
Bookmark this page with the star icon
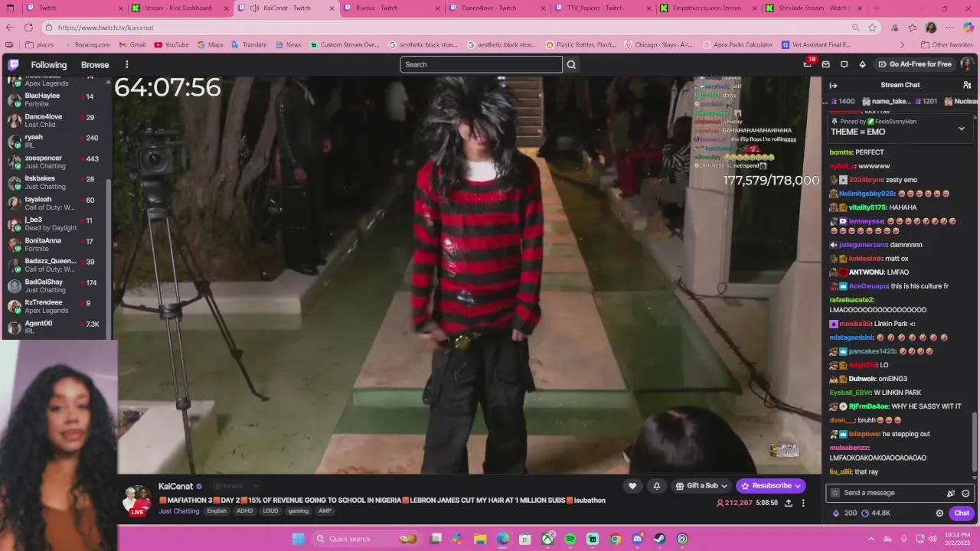point(872,28)
